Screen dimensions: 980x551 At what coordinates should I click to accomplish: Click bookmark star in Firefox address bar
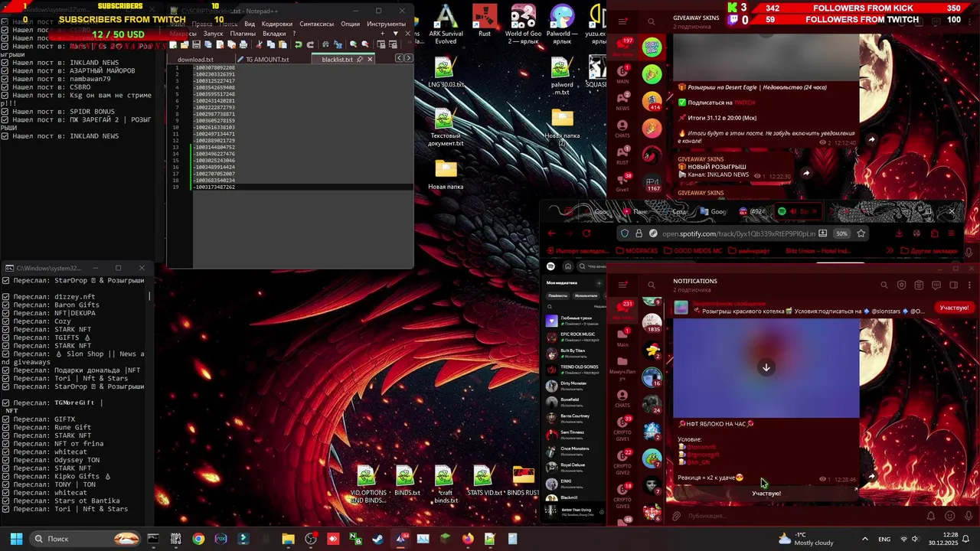click(x=861, y=233)
